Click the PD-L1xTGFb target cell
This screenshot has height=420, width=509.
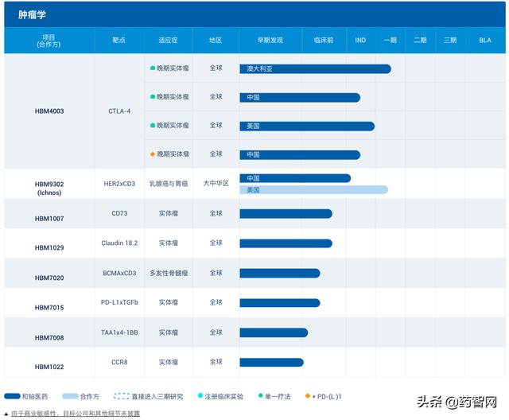click(119, 302)
